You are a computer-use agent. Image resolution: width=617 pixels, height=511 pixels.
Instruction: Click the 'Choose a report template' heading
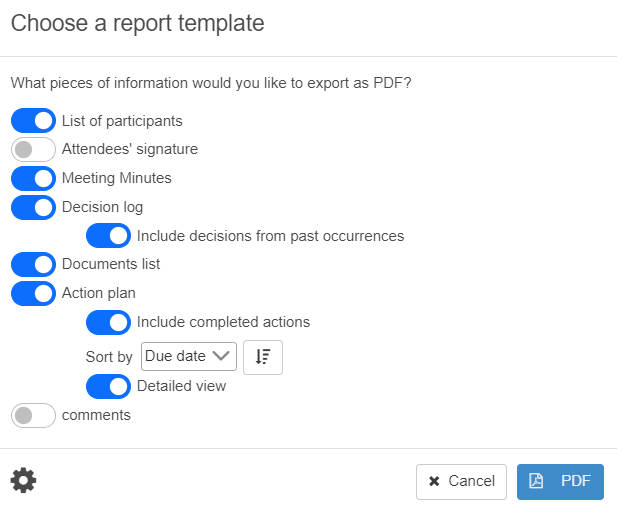138,24
